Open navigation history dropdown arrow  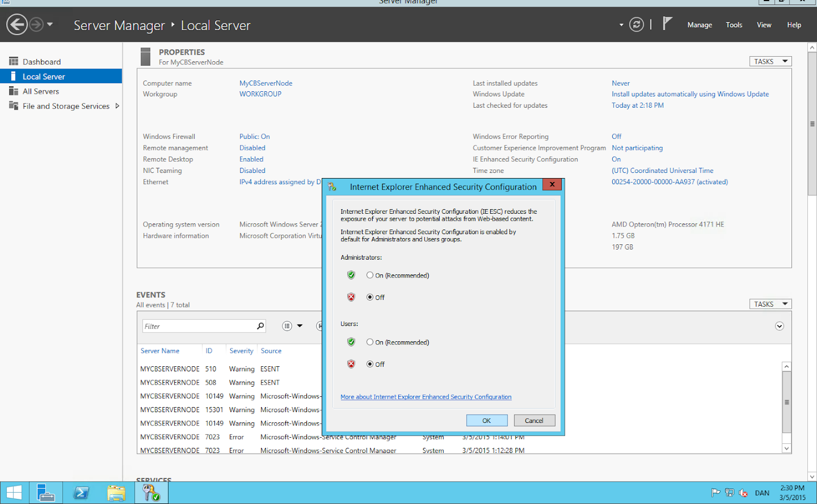(x=50, y=24)
